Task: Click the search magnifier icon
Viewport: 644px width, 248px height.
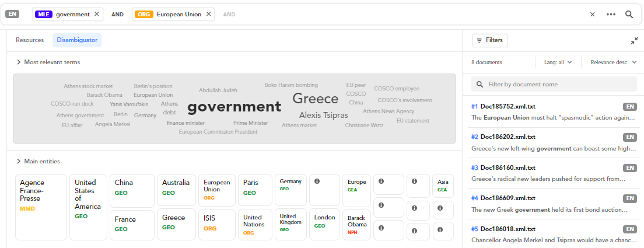Action: (x=629, y=15)
